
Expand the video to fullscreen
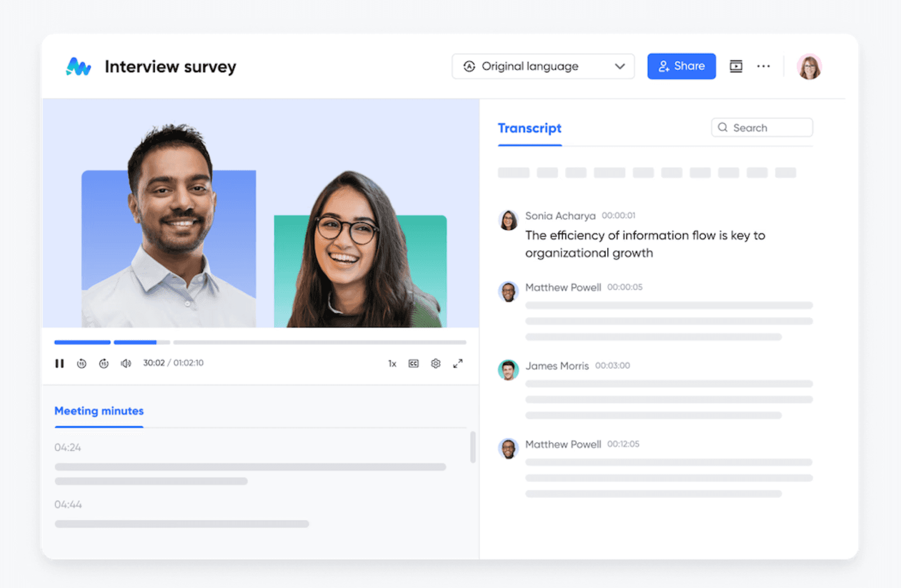[458, 363]
